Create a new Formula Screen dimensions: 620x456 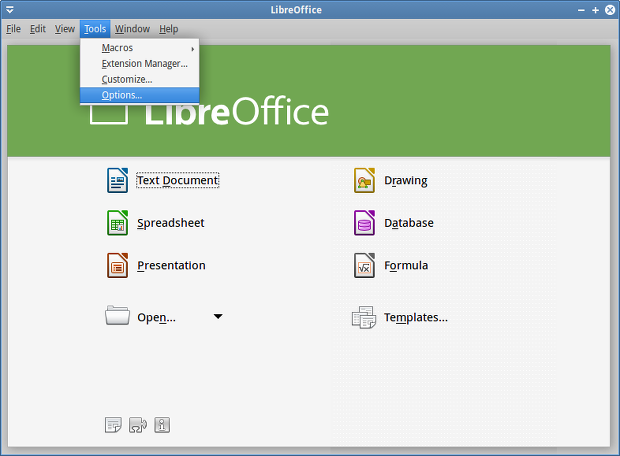pos(406,265)
